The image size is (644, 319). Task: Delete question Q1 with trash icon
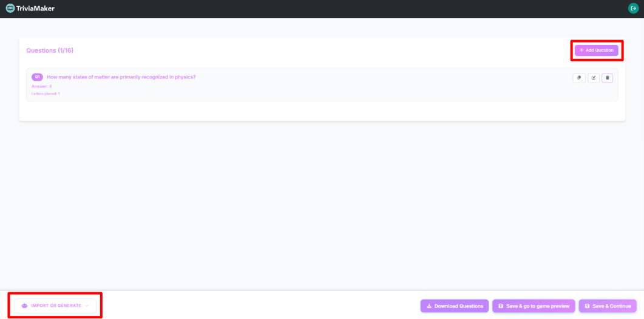608,78
